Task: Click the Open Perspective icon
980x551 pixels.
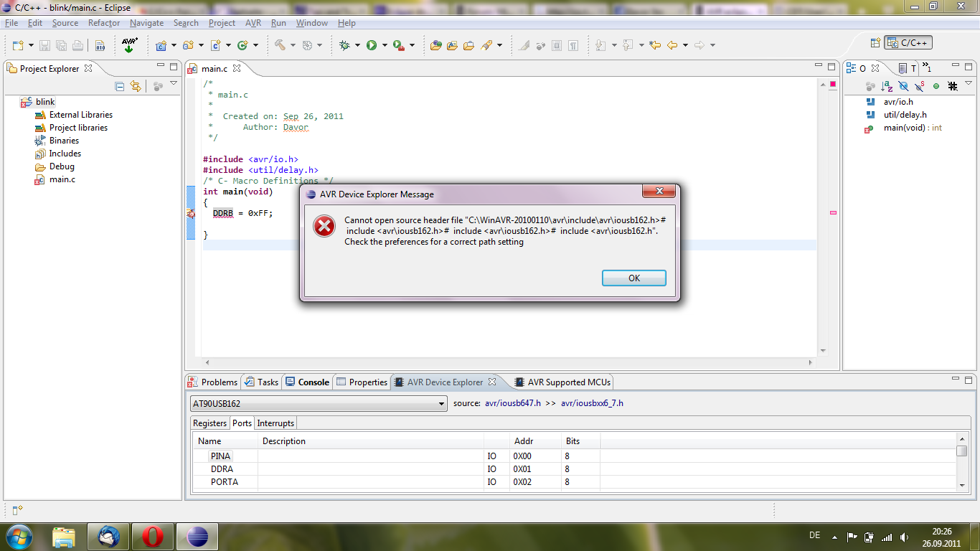Action: coord(875,43)
